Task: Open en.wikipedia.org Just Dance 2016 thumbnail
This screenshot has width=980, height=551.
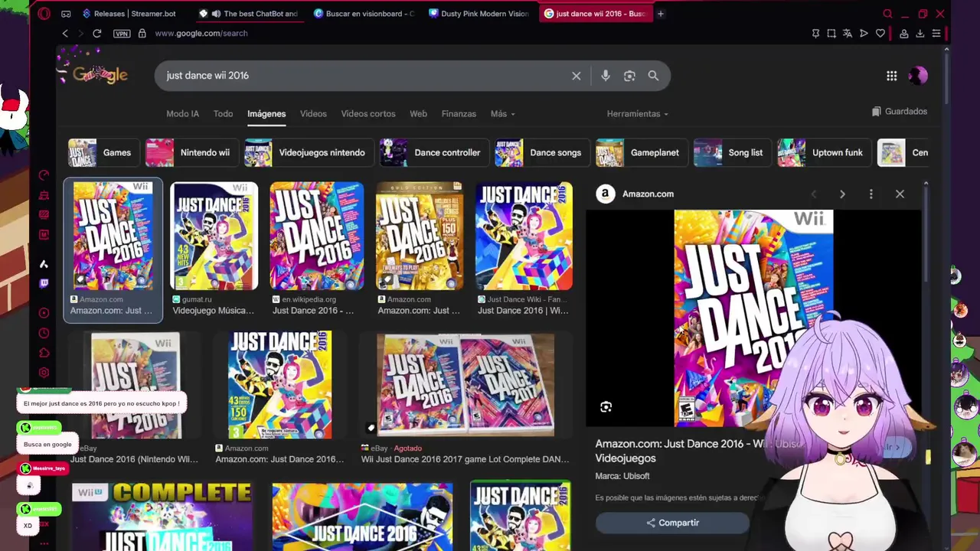Action: pos(317,236)
